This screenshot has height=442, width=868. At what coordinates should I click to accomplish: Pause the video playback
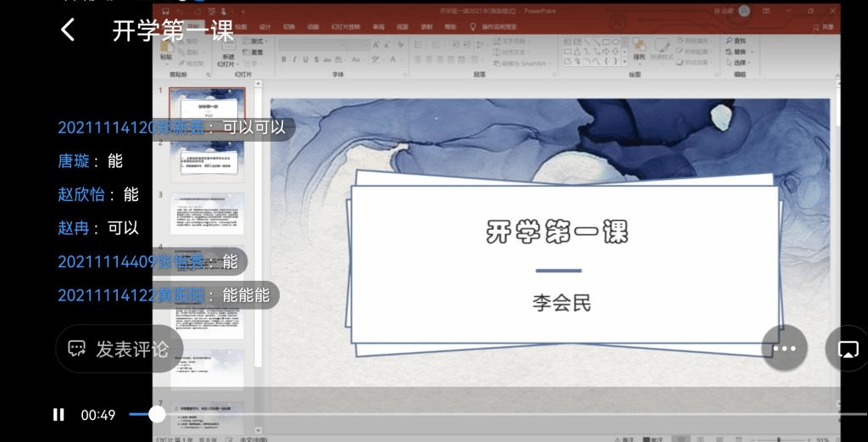click(58, 415)
